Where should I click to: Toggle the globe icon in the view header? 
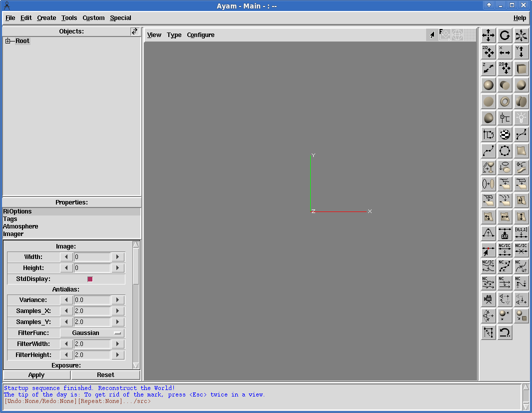pos(457,35)
